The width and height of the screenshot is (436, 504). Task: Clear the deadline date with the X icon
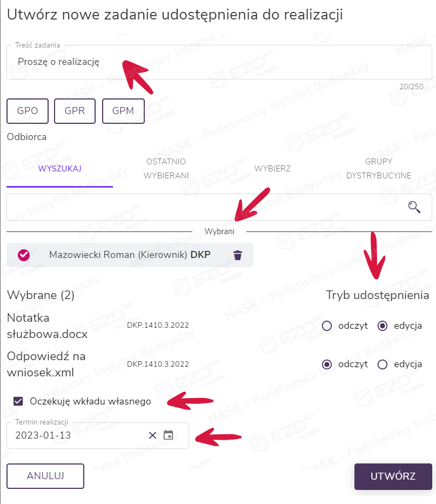point(152,435)
